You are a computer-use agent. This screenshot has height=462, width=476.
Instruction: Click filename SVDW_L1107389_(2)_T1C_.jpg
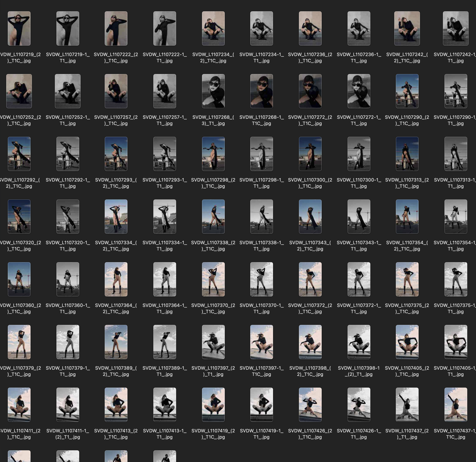(116, 371)
